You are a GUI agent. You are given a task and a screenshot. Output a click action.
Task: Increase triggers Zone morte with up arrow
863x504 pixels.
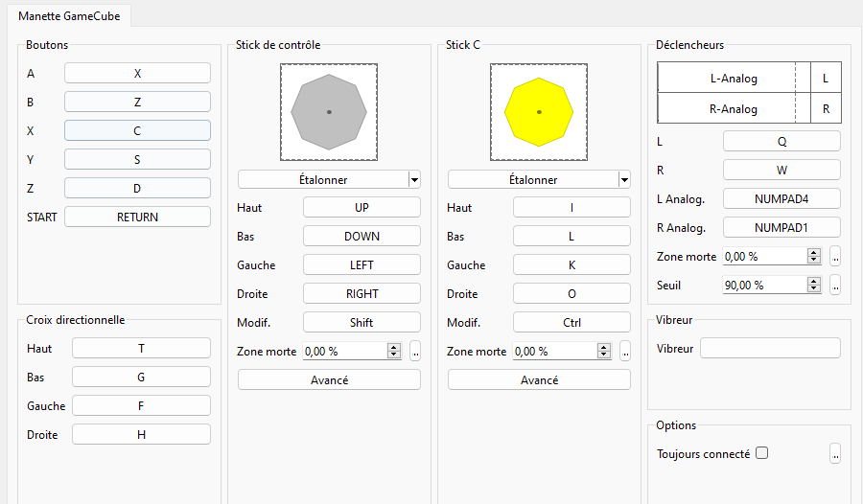[814, 252]
